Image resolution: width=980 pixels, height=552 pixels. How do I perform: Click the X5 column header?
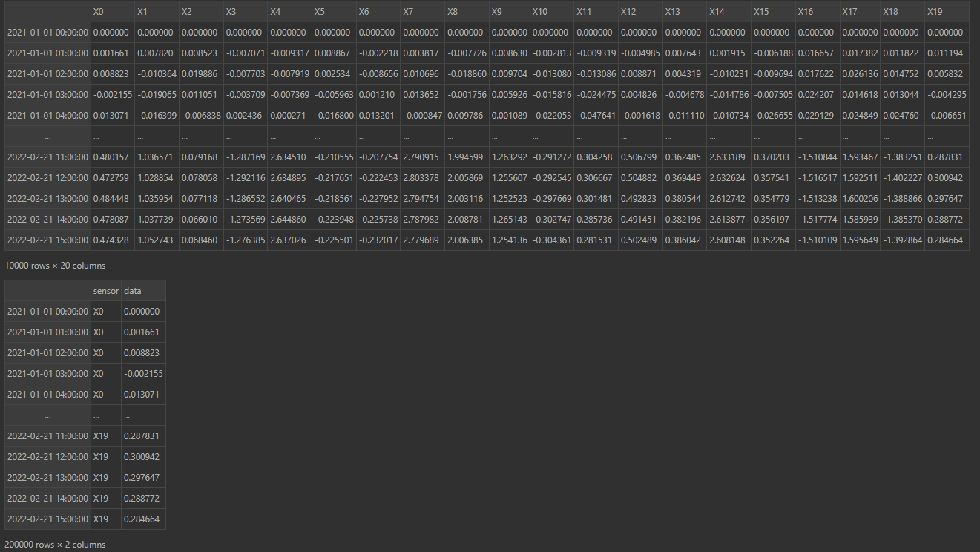tap(334, 12)
